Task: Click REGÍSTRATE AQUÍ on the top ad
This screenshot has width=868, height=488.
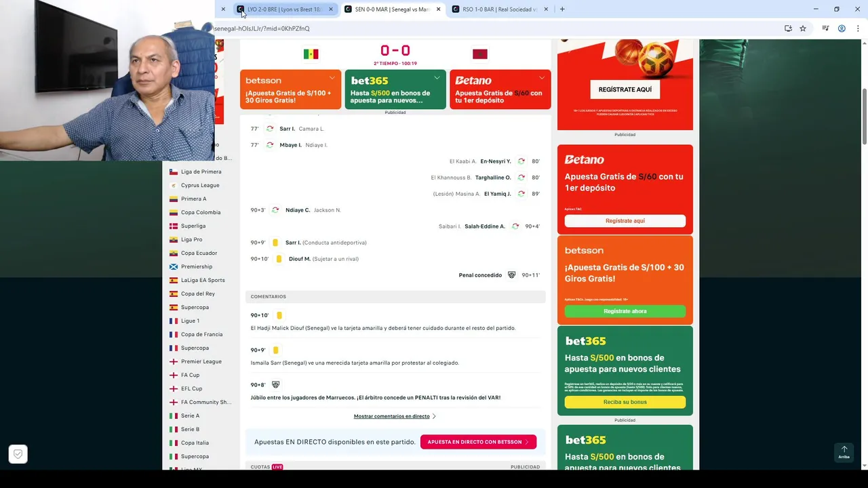Action: pyautogui.click(x=625, y=89)
